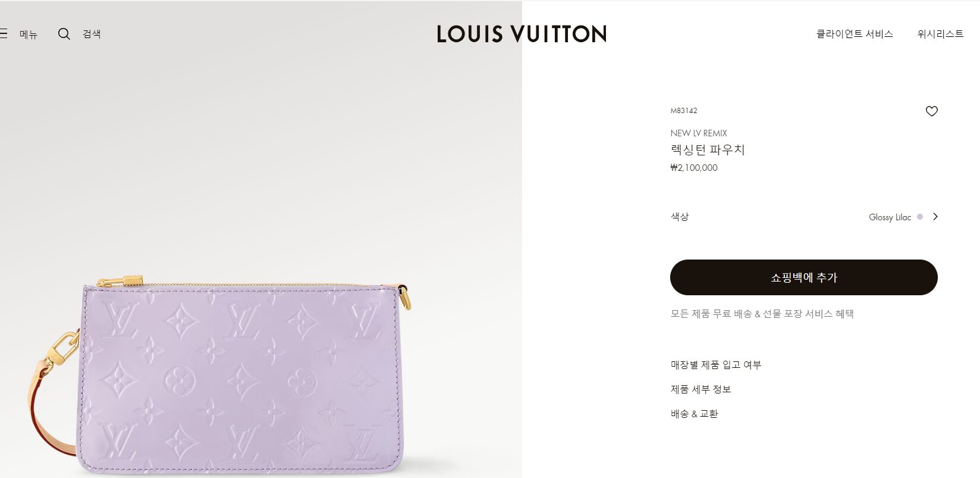The width and height of the screenshot is (980, 478).
Task: Select the Glossy Lilac color name
Action: tap(890, 217)
